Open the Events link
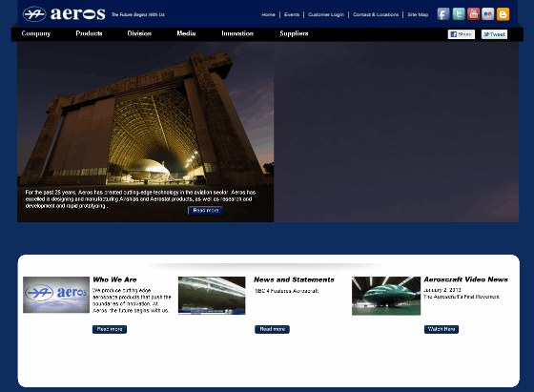Viewport: 534px width, 392px height. (292, 14)
